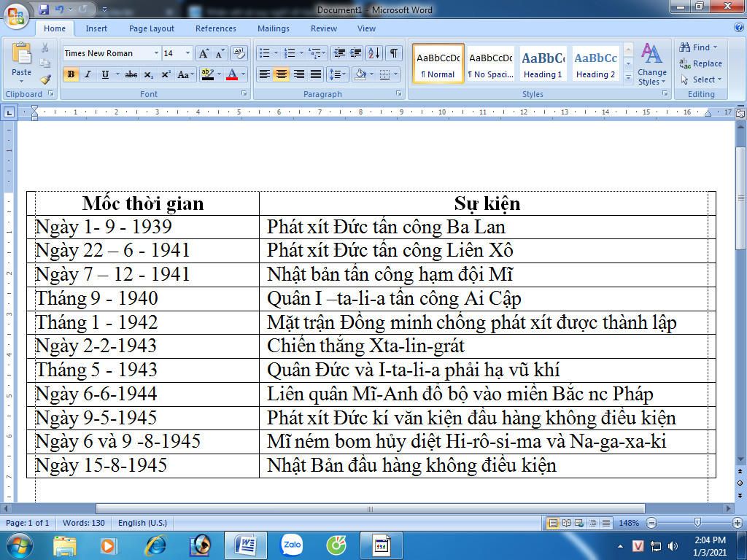The height and width of the screenshot is (560, 747).
Task: Open the Font dialog launcher
Action: [x=244, y=94]
